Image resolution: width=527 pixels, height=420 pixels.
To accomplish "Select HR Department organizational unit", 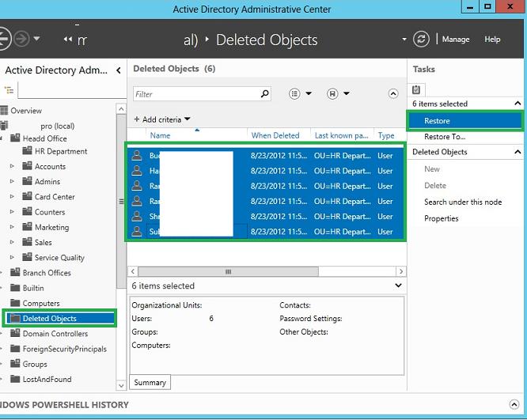I will pyautogui.click(x=61, y=152).
